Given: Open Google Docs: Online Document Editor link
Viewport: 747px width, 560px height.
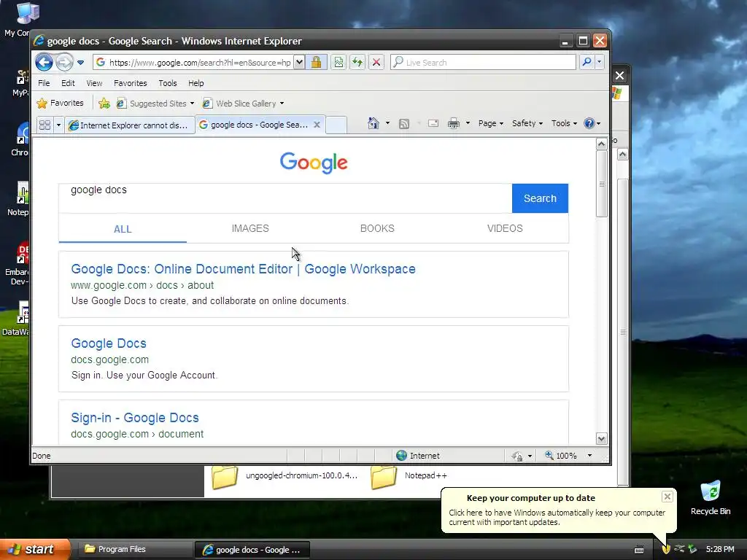Looking at the screenshot, I should click(243, 269).
